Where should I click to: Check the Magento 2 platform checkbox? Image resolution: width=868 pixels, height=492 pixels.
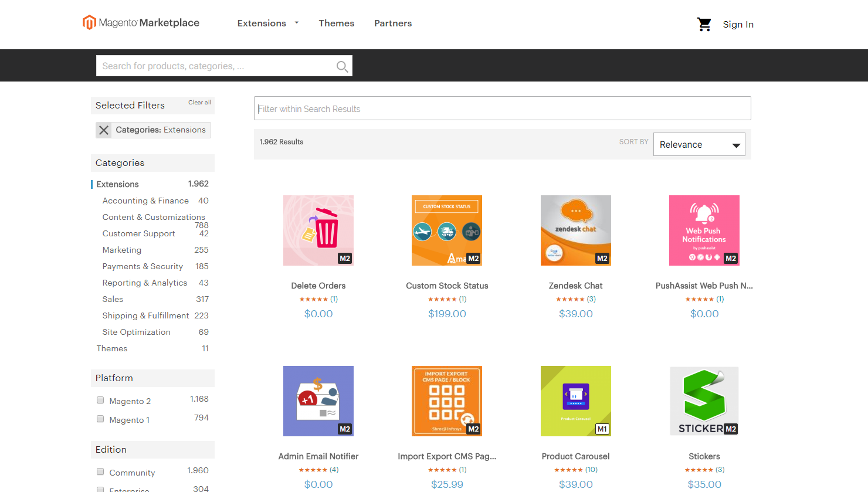point(100,400)
